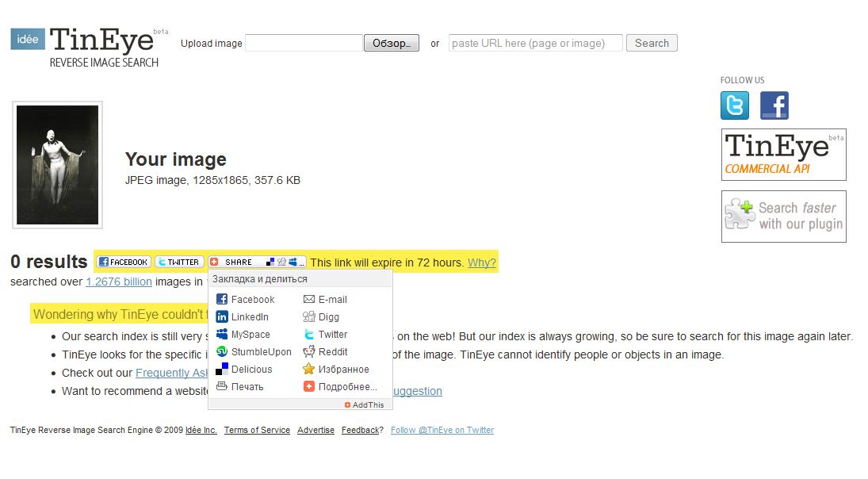Open the Idée Inc. footer link
Viewport: 868px width, 479px height.
[x=201, y=431]
